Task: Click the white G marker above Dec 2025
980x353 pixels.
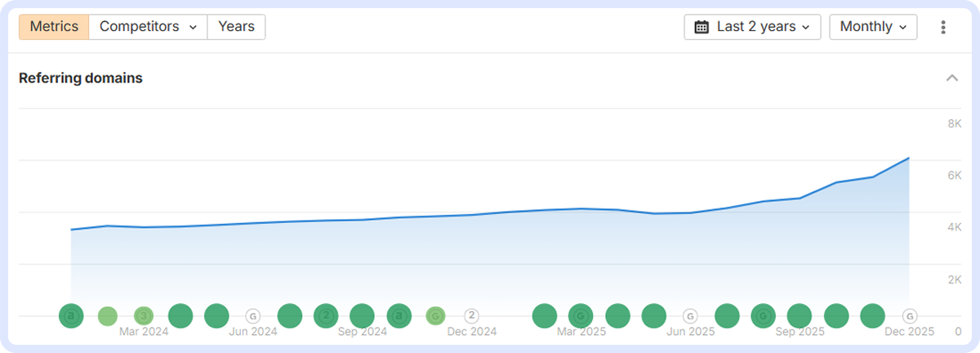Action: pyautogui.click(x=909, y=315)
